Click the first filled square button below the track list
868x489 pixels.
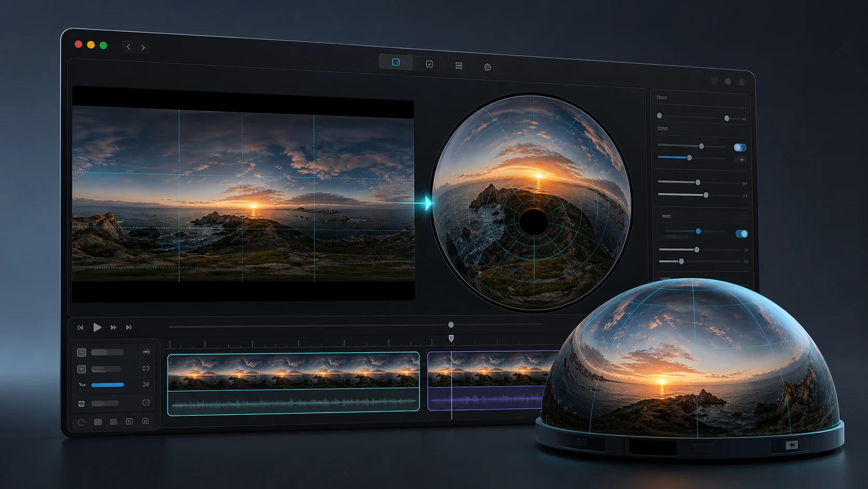point(98,422)
